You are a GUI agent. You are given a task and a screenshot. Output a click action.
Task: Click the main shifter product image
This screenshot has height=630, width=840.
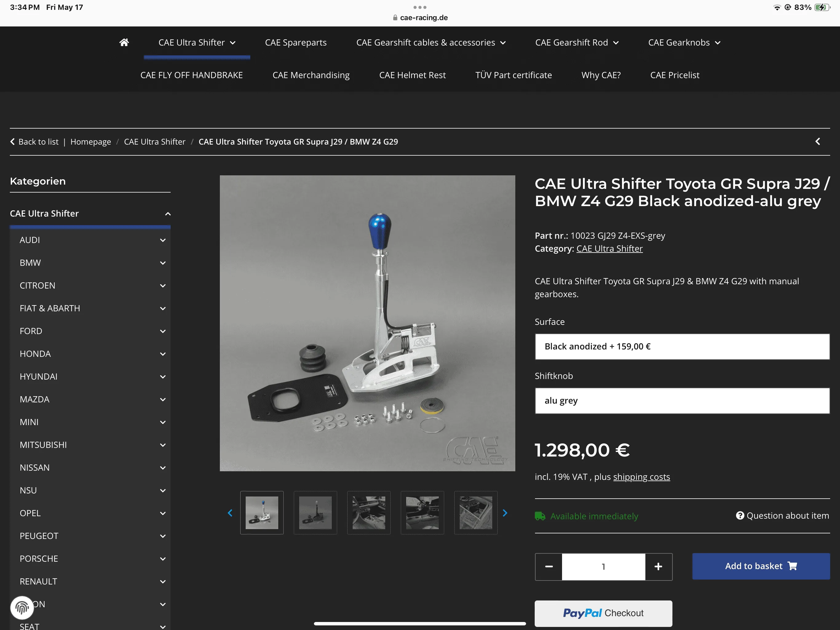pos(367,323)
